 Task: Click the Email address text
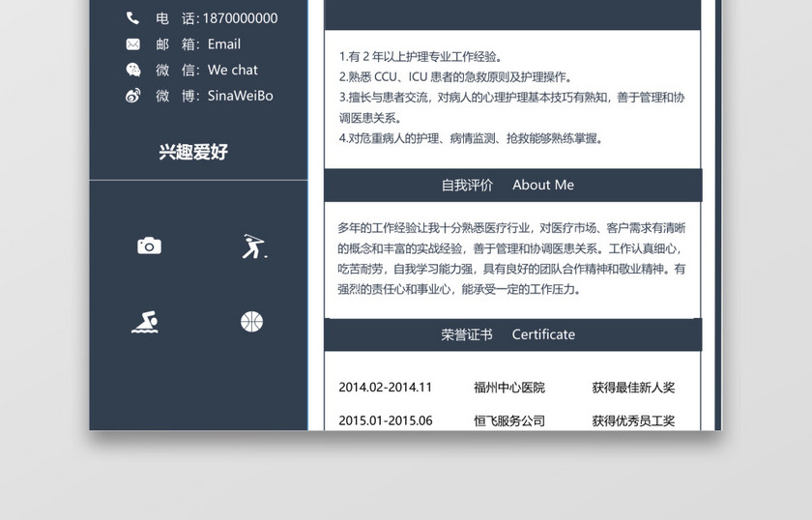[x=224, y=44]
